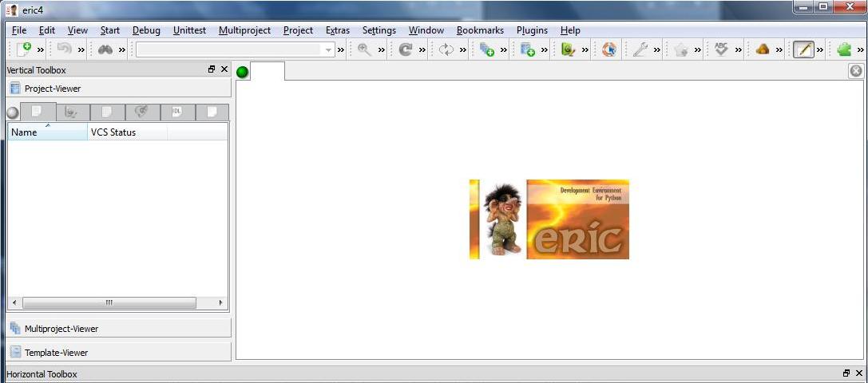Viewport: 868px width, 383px height.
Task: Click the circular-arrows Unittest restart icon
Action: 446,49
